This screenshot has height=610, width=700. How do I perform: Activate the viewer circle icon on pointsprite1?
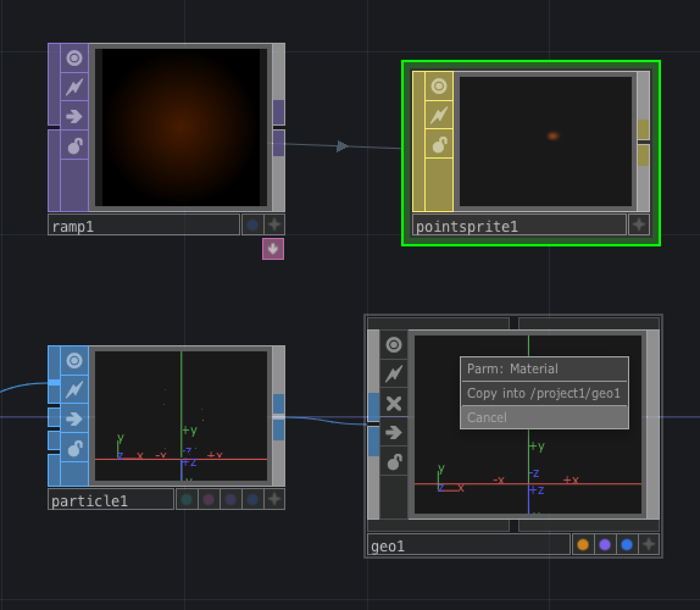coord(439,86)
